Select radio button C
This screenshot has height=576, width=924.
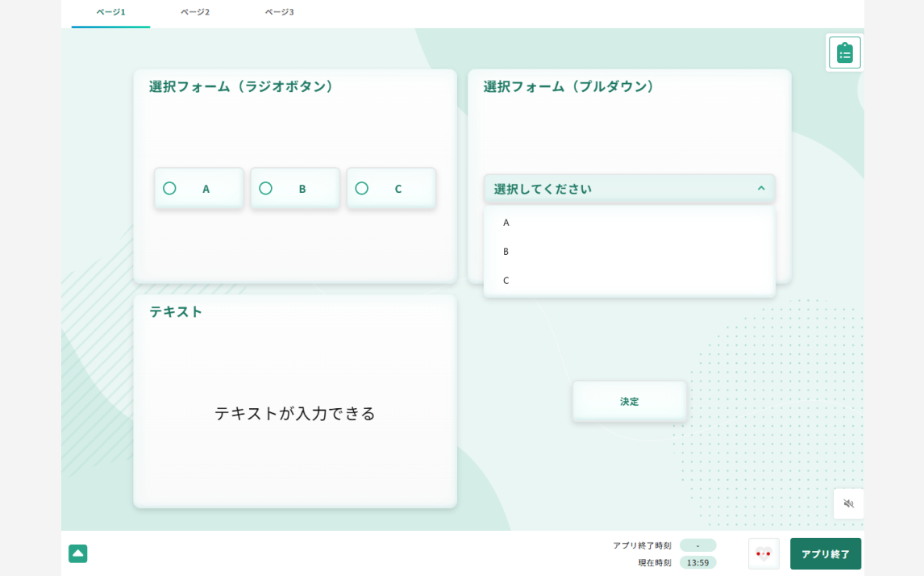point(391,189)
